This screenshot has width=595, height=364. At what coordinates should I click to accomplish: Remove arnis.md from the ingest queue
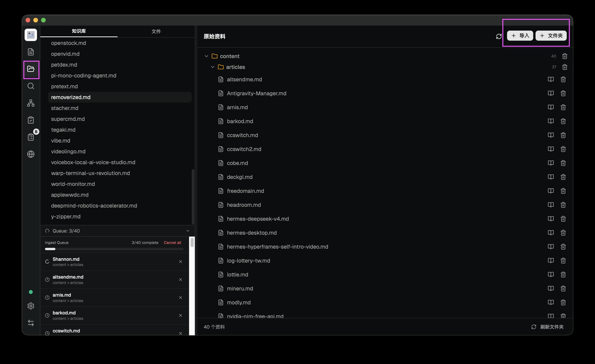tap(180, 297)
